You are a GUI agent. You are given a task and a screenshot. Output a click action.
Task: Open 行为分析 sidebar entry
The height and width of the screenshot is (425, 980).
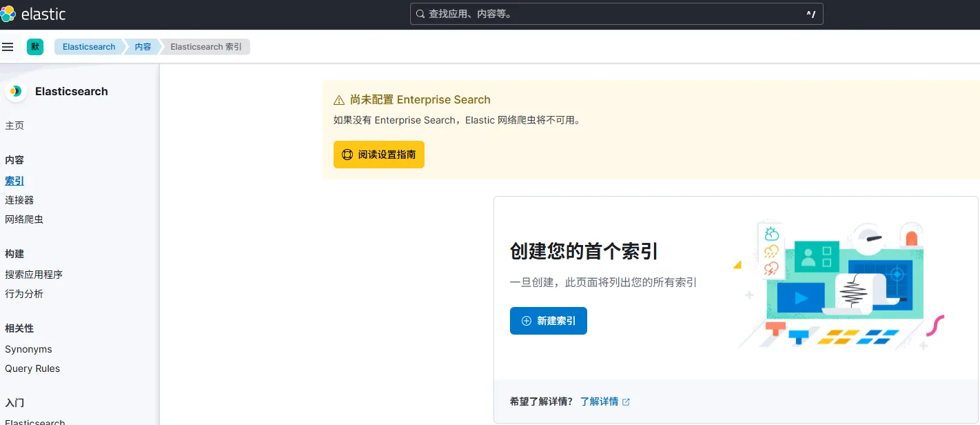[24, 294]
